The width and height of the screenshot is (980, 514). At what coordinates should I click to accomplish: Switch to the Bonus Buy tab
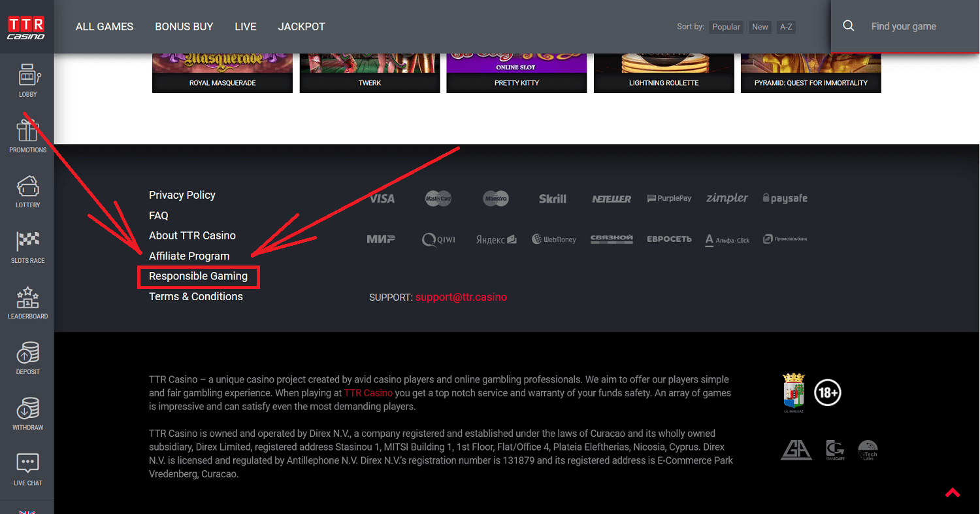(184, 27)
